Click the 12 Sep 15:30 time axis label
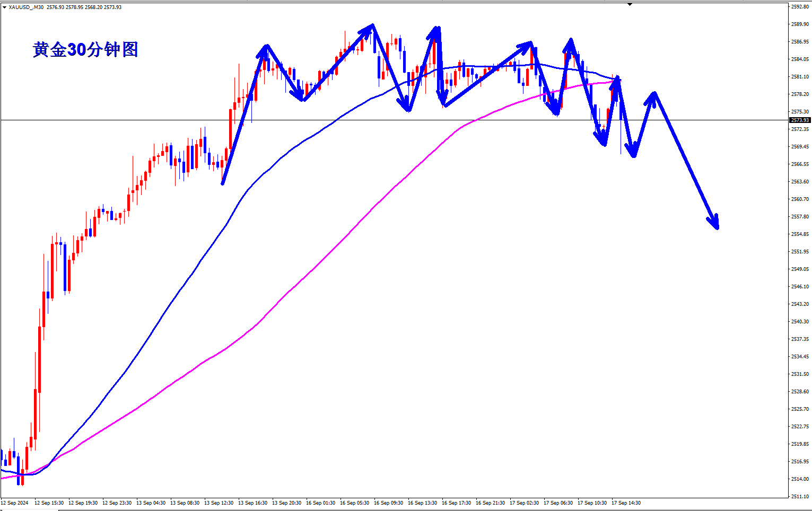812x511 pixels. pyautogui.click(x=49, y=503)
